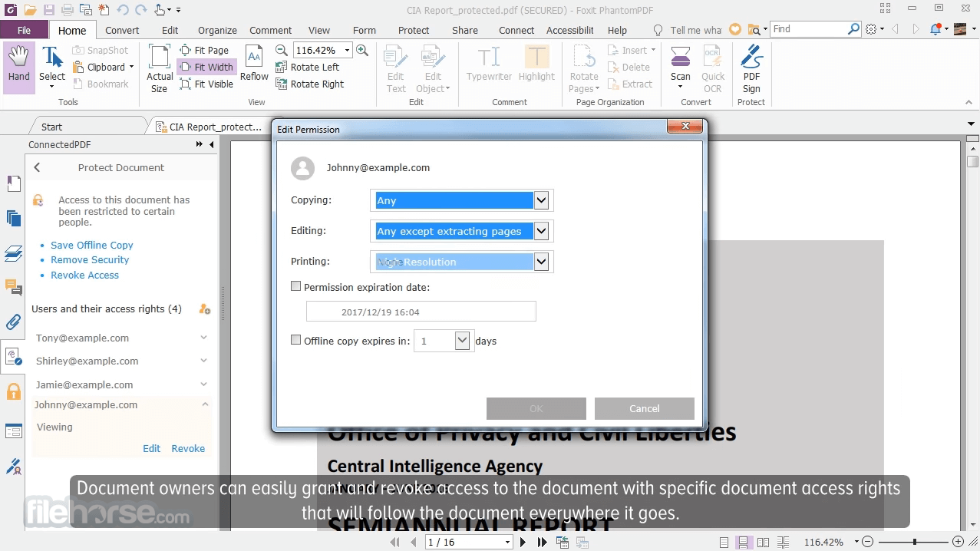Click in the Find search field
The width and height of the screenshot is (980, 551).
809,29
